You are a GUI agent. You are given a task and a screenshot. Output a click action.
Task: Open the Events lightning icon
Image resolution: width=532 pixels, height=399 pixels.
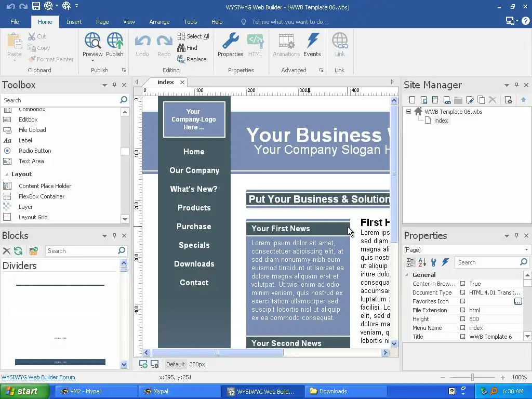point(312,41)
